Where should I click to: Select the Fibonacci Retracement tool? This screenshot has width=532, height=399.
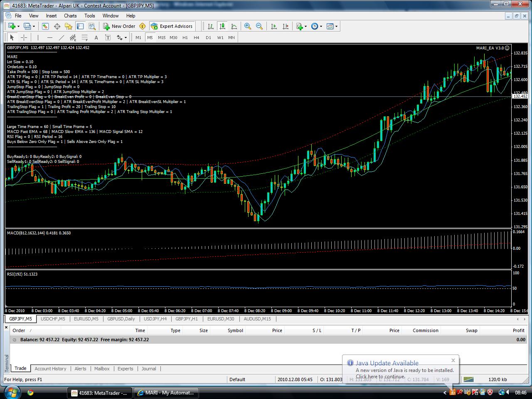[x=84, y=37]
